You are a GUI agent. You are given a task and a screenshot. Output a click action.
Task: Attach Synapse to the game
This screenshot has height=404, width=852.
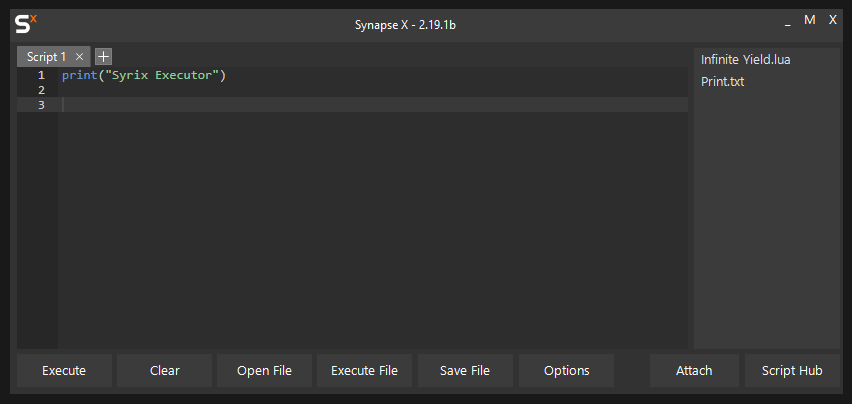click(x=694, y=370)
